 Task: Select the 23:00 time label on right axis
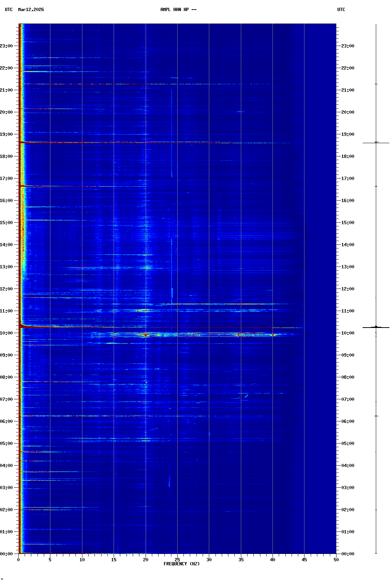(348, 46)
